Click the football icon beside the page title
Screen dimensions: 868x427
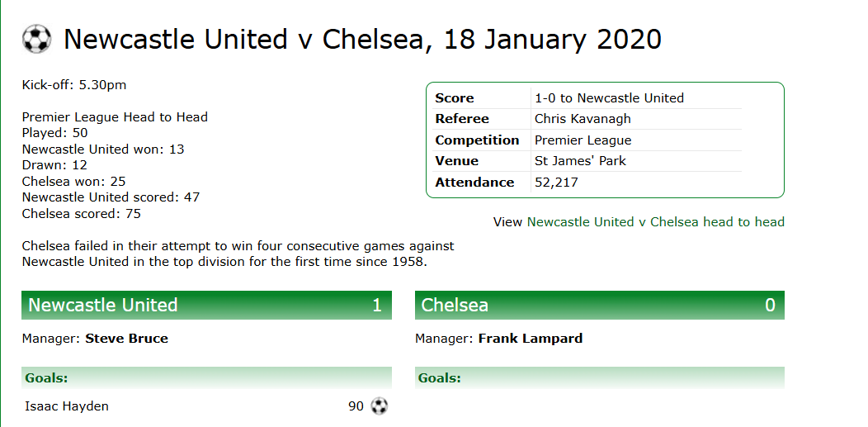click(x=36, y=39)
